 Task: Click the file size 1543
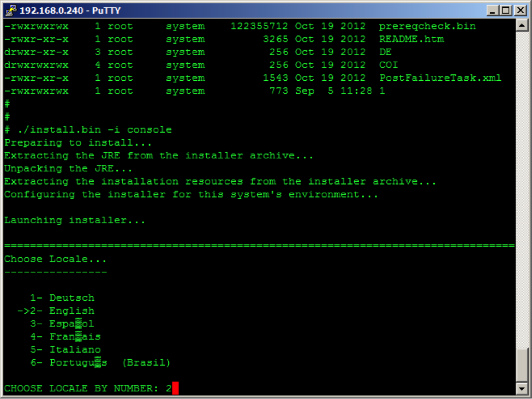click(x=276, y=78)
